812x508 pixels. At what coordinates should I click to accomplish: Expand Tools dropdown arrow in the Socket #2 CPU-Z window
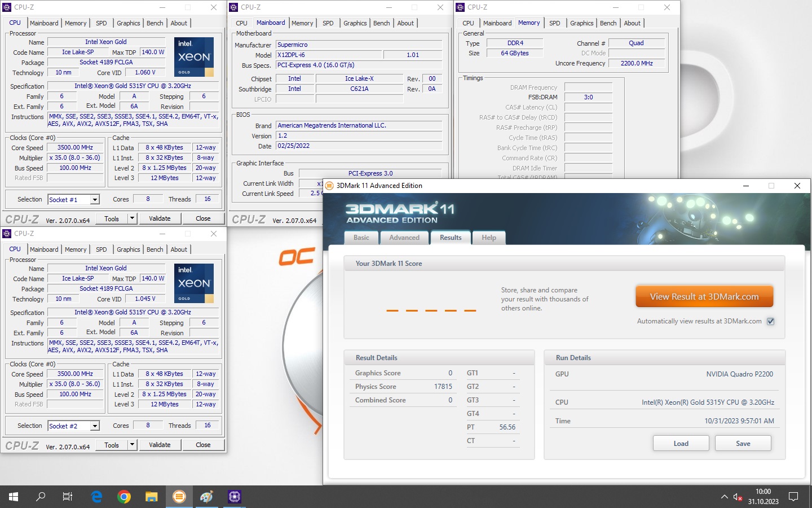coord(132,445)
